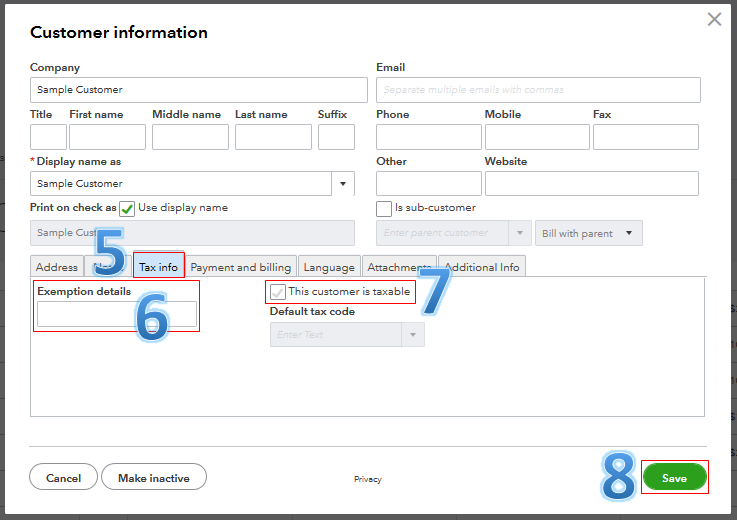Click the Cancel button
This screenshot has width=737, height=520.
coord(63,477)
